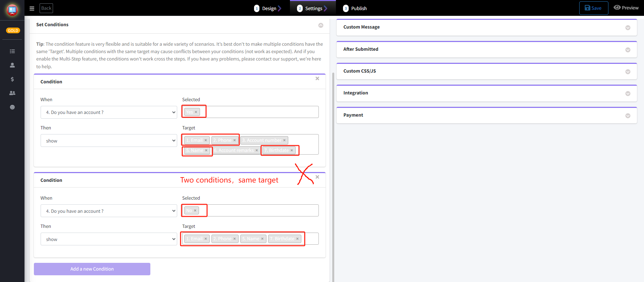Save the form settings
Screen dimensions: 644x282
[593, 8]
